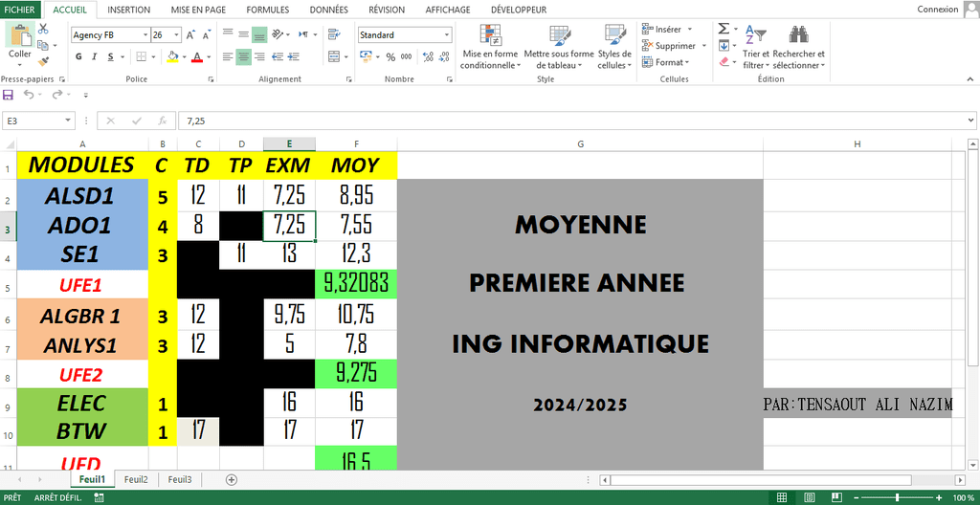Screen dimensions: 980x505
Task: Decrease font size with the small A icon
Action: tap(207, 35)
